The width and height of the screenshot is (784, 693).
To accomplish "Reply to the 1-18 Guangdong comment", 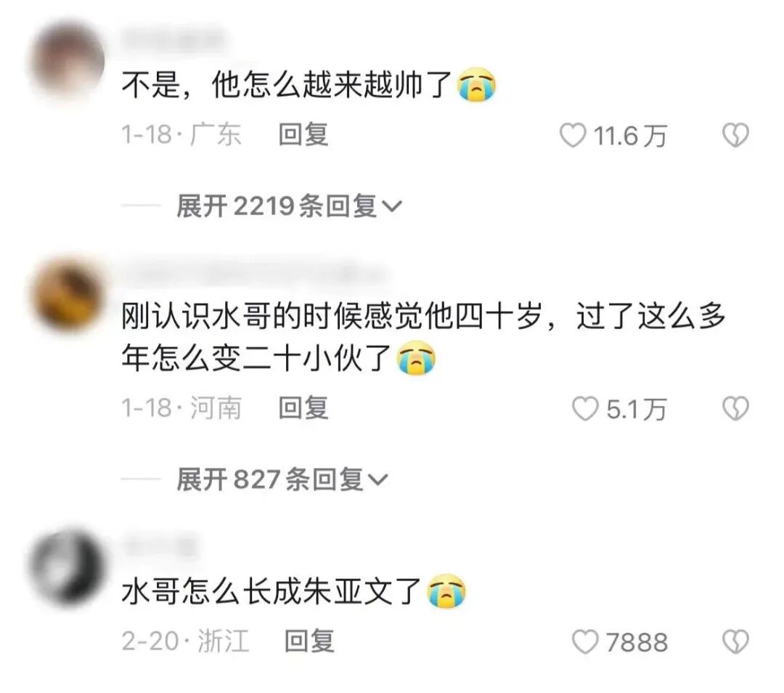I will tap(303, 134).
